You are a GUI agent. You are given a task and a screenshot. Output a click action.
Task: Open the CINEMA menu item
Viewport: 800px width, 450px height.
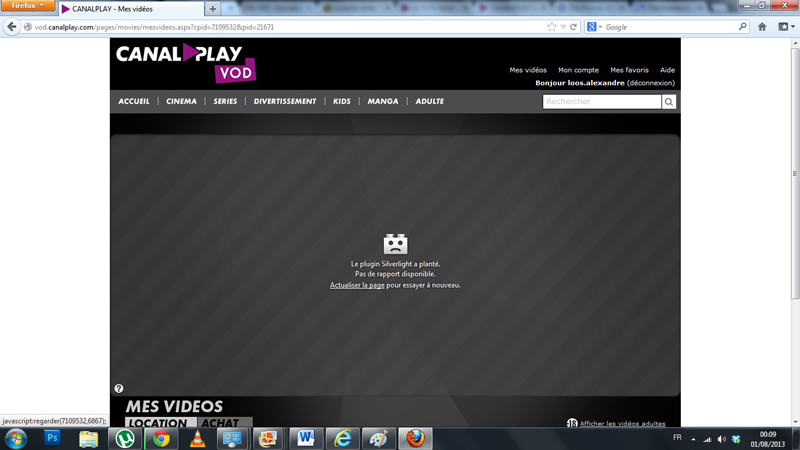coord(181,102)
